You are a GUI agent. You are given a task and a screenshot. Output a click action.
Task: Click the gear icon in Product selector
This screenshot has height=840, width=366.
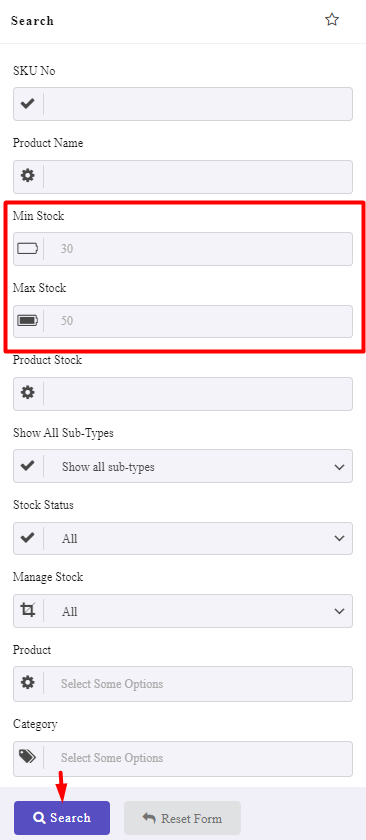27,683
